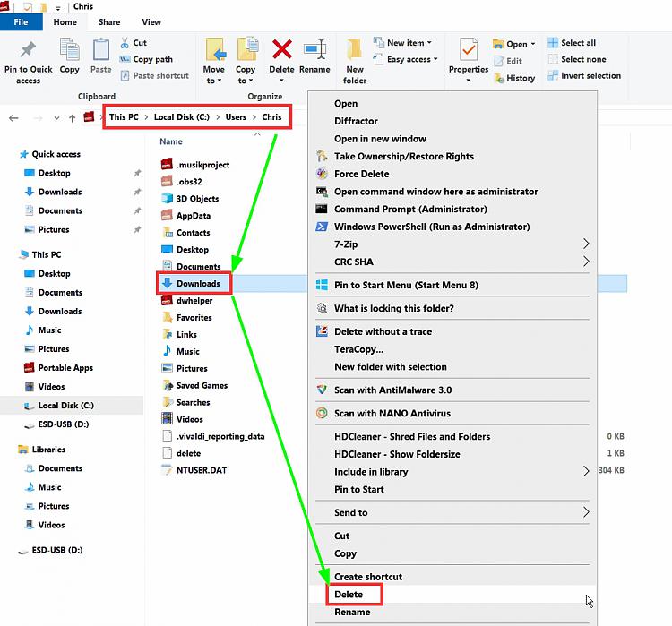Click the History icon in ribbon

click(x=499, y=78)
